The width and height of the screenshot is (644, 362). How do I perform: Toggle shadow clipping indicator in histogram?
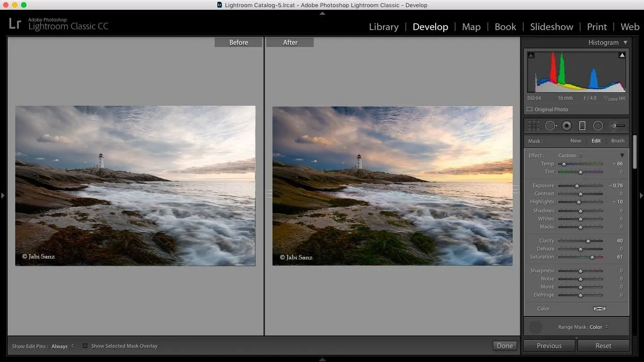531,55
